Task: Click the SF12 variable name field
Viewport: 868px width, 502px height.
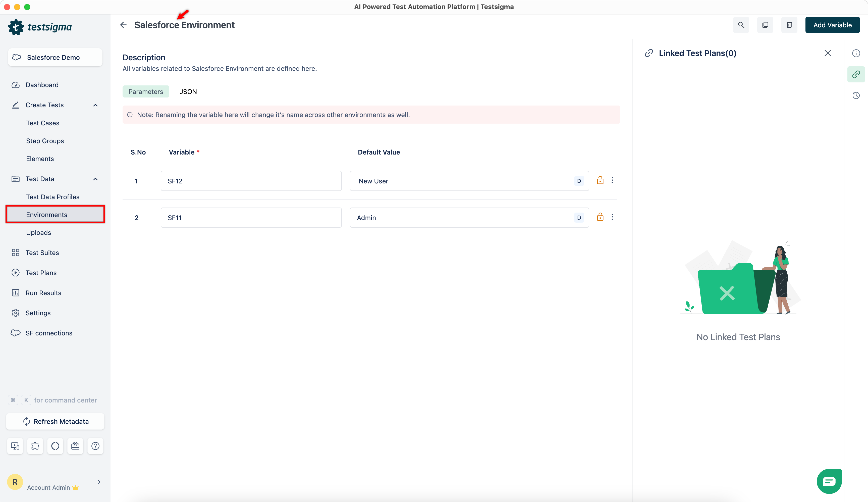Action: coord(251,181)
